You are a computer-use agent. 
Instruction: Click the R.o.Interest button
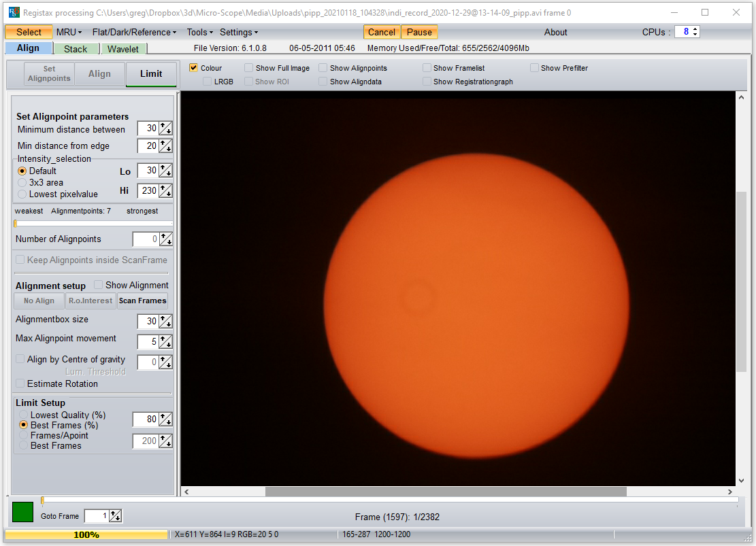click(91, 301)
